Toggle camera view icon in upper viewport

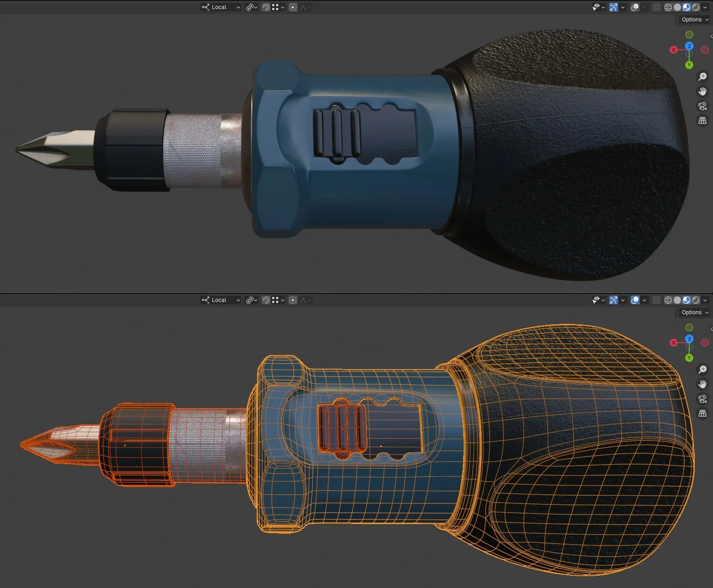click(x=702, y=106)
